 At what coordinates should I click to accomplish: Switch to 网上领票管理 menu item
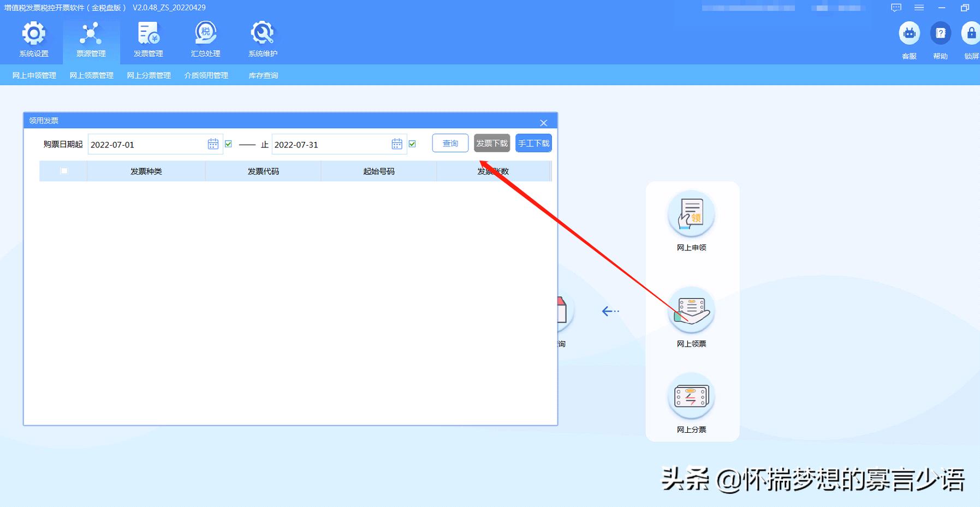(91, 75)
